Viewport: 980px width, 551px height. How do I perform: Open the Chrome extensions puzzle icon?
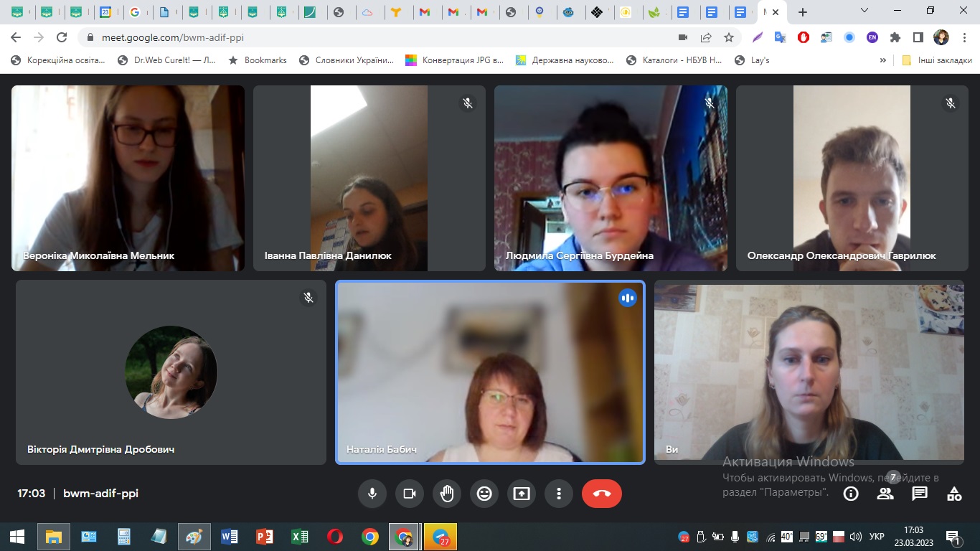[895, 37]
